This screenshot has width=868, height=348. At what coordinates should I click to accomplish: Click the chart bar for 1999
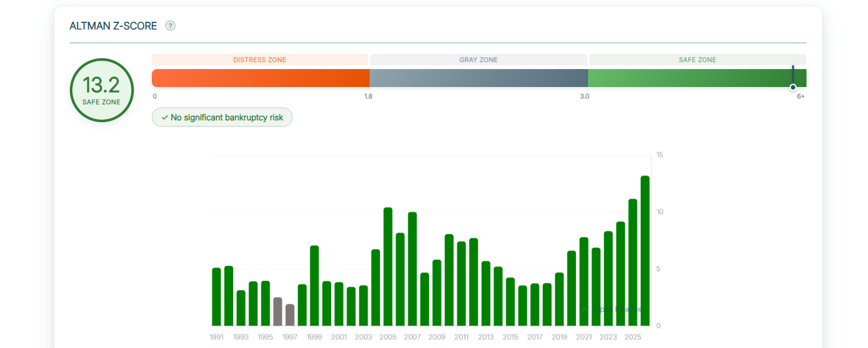314,285
